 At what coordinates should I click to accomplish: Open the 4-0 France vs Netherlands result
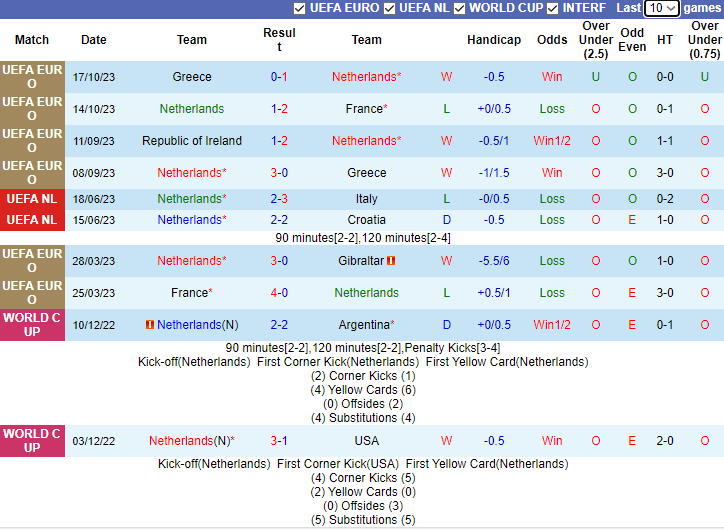pyautogui.click(x=279, y=293)
